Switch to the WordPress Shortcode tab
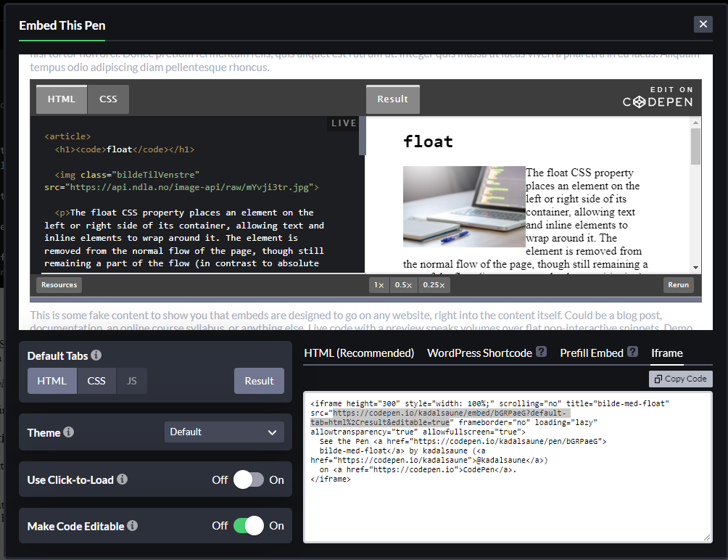The height and width of the screenshot is (560, 728). click(479, 353)
